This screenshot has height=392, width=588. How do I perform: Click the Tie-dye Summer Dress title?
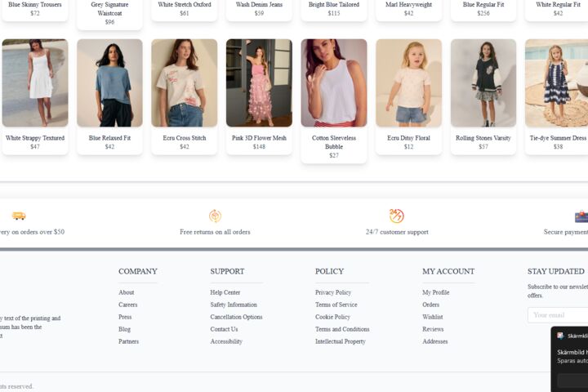coord(558,138)
